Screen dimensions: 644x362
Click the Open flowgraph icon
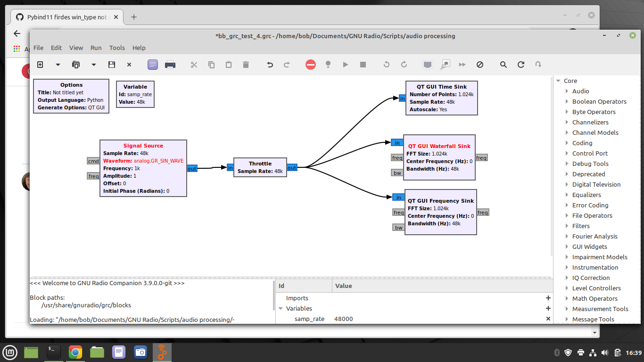[76, 65]
